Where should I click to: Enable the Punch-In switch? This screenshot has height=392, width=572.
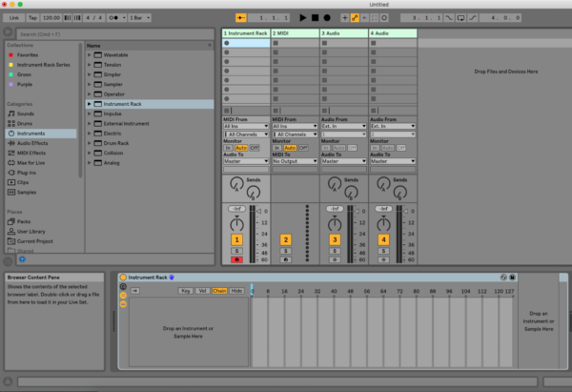pos(449,17)
